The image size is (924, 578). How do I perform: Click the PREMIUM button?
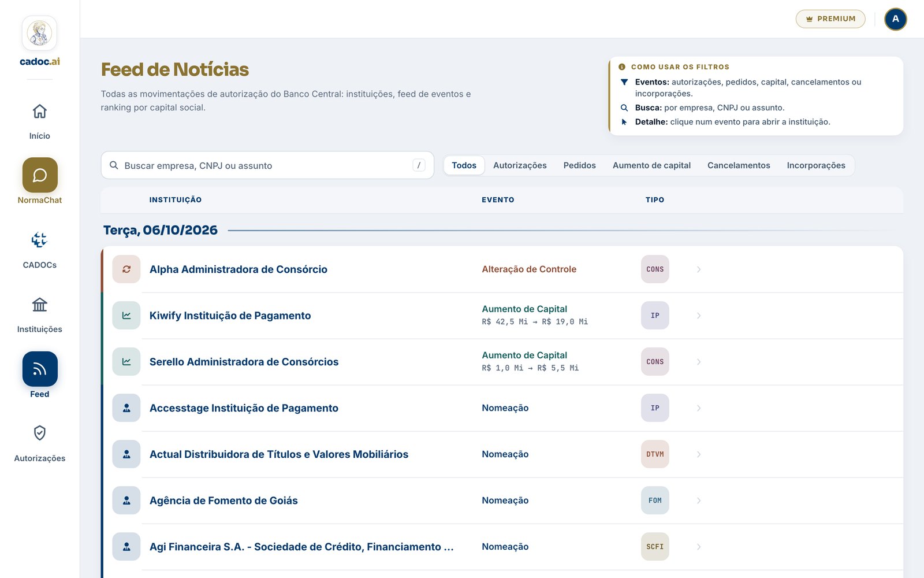click(830, 19)
